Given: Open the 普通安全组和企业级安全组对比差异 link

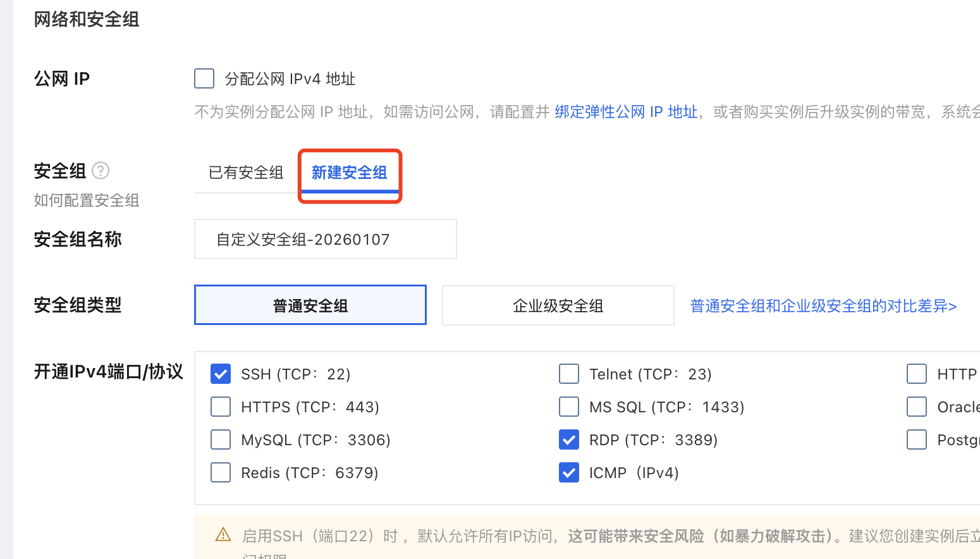Looking at the screenshot, I should pos(823,305).
